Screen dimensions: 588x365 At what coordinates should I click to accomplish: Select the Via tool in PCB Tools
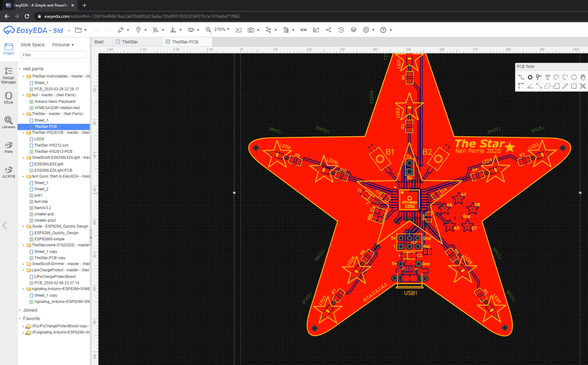530,77
